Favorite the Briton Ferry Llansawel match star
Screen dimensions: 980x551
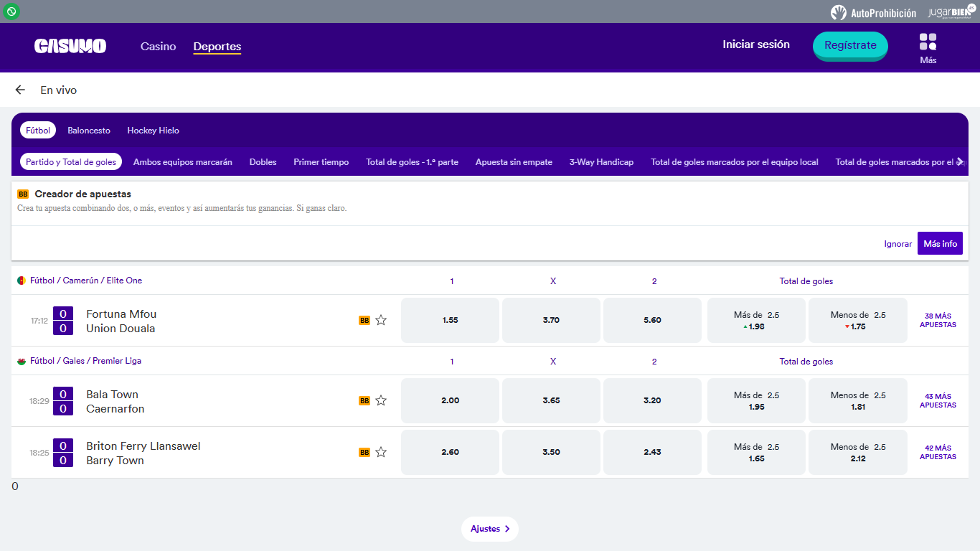tap(381, 452)
